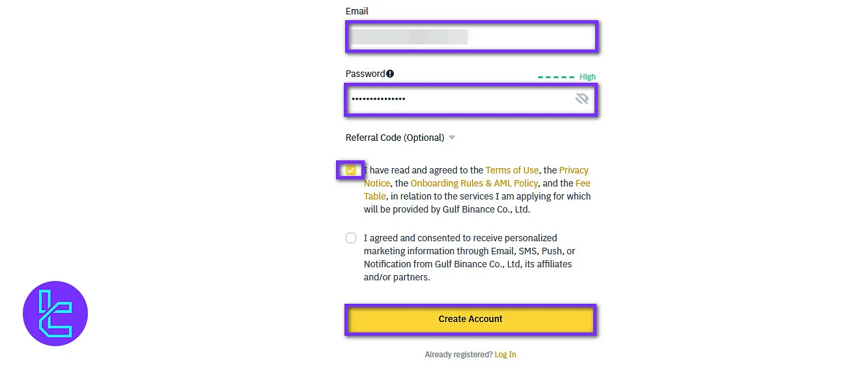Open the Privacy Notice link

573,170
